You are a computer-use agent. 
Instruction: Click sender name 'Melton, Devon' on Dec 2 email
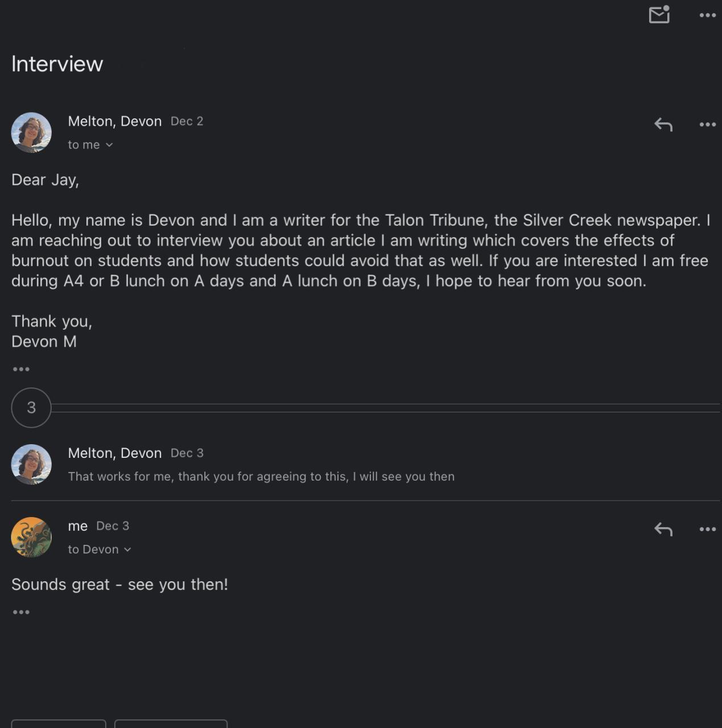114,121
